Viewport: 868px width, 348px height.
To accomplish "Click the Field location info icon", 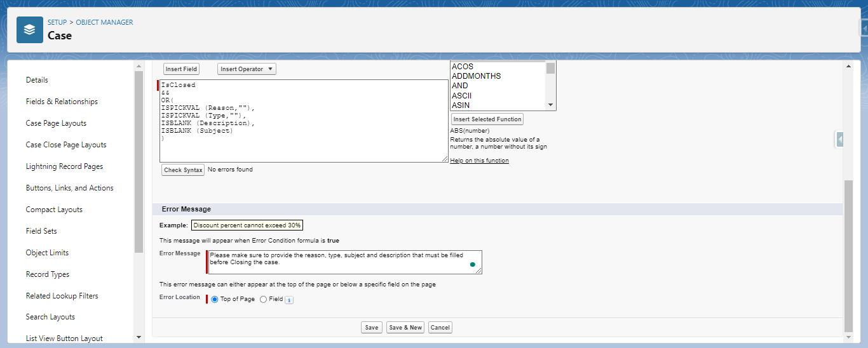I will pos(289,300).
